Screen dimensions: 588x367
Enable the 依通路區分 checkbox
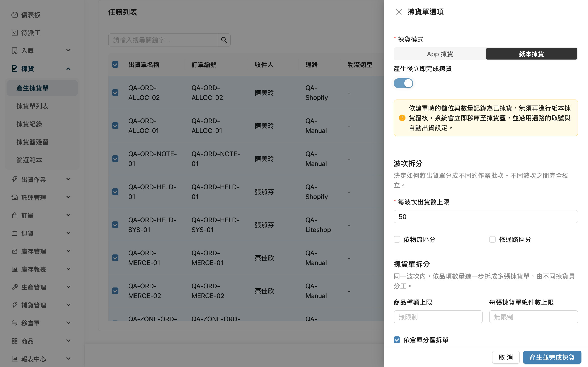[492, 240]
